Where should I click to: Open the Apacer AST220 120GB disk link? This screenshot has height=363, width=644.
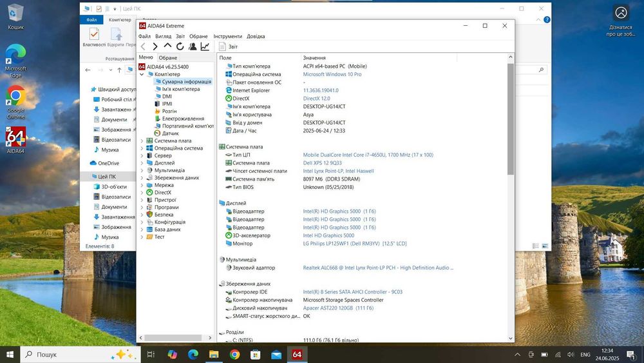point(338,308)
